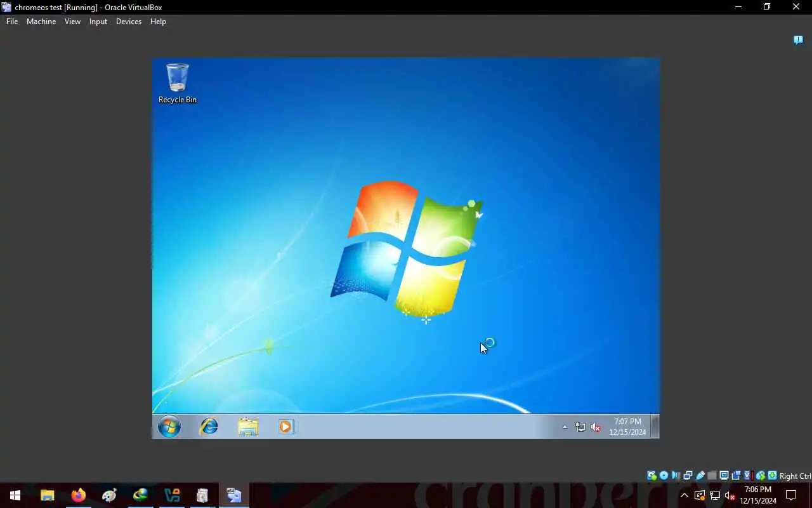Open the Machine menu

41,22
